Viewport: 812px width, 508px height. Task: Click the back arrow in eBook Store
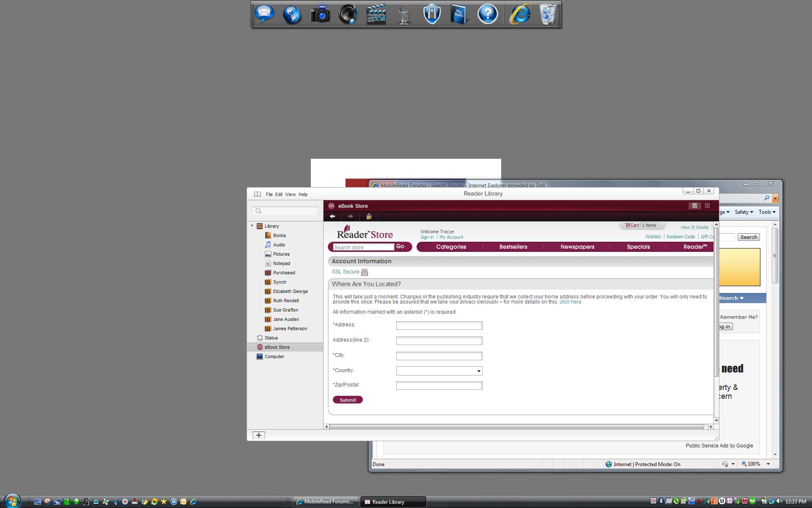pos(332,216)
